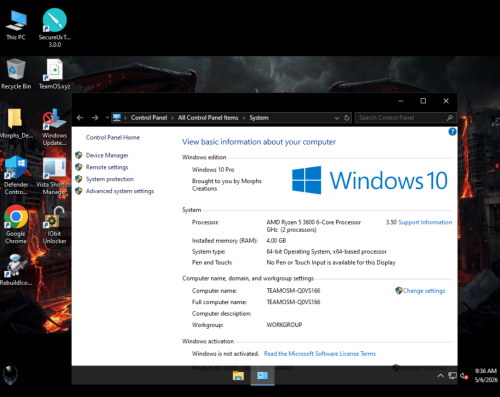Minimize the System window
500x397 pixels.
tap(401, 101)
